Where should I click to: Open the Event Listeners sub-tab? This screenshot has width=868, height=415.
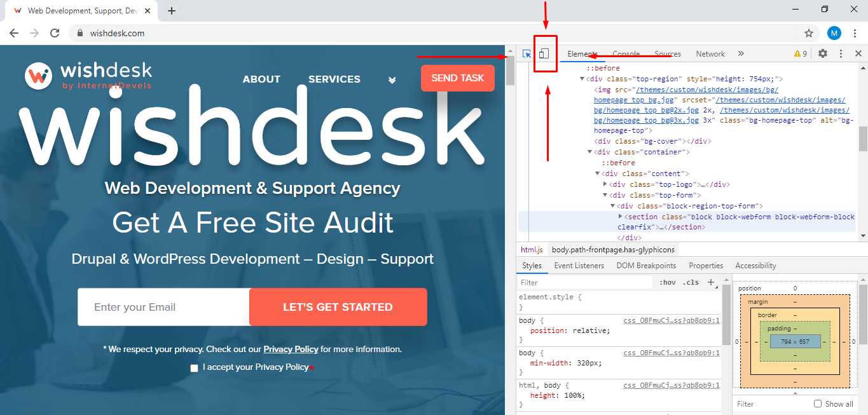tap(579, 266)
